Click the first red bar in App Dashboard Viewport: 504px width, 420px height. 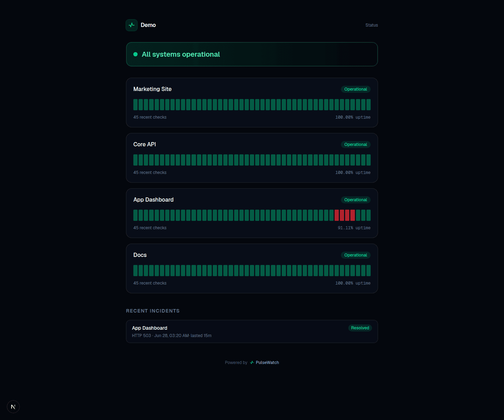coord(337,215)
